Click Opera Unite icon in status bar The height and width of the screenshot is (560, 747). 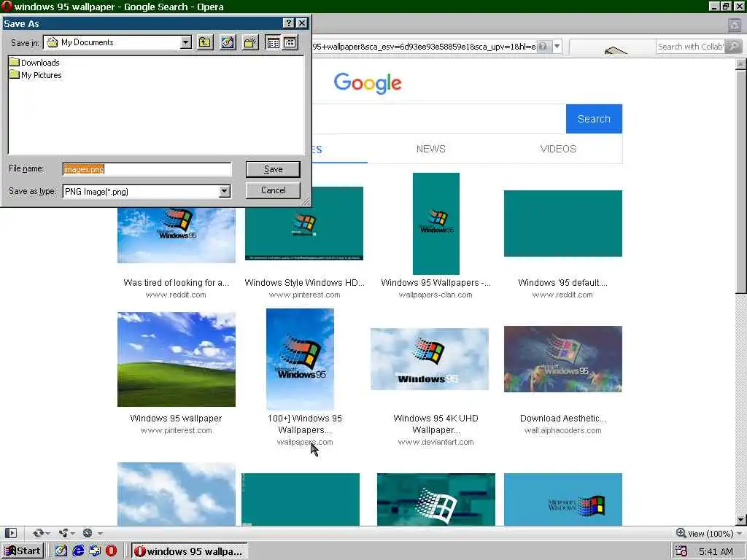tap(63, 533)
